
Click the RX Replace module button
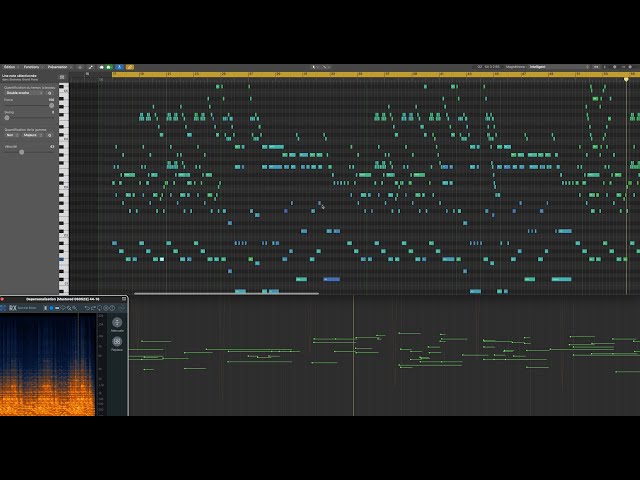[117, 341]
